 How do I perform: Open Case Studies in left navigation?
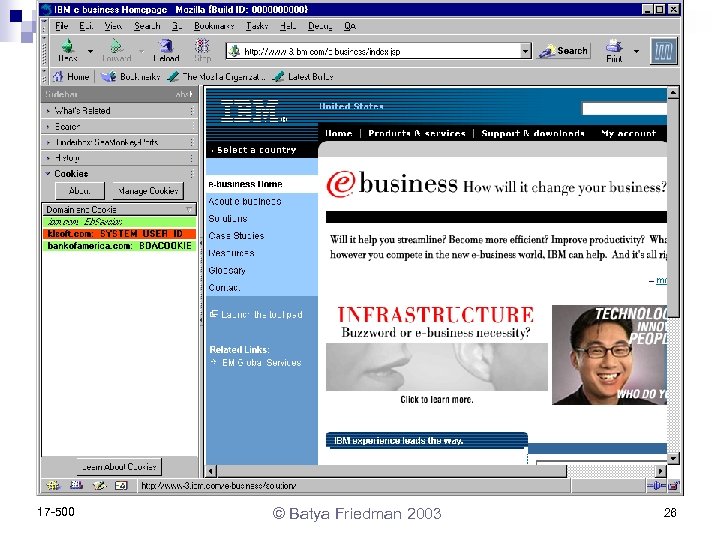point(236,236)
